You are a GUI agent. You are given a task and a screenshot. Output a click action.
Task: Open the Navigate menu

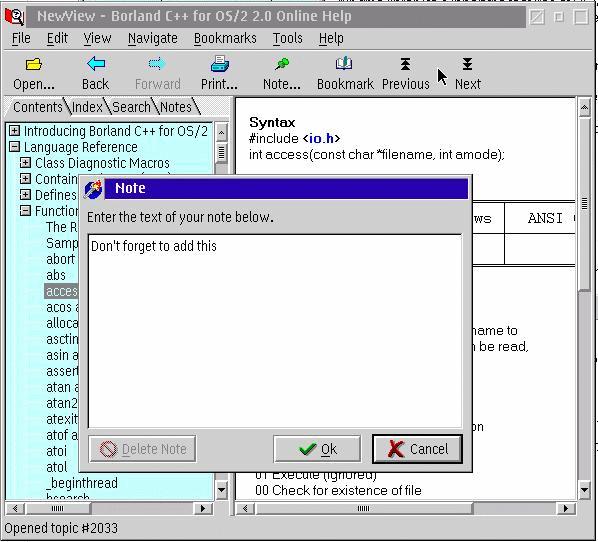(x=153, y=38)
